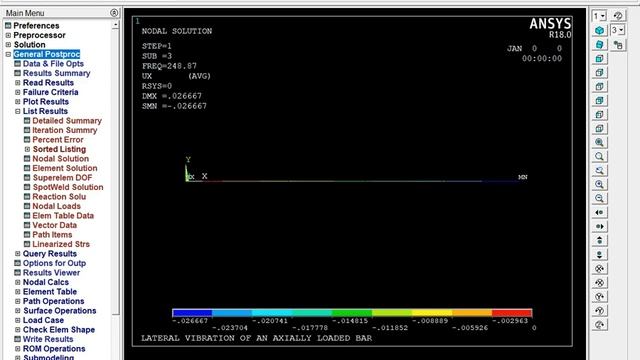Rotate model about screen Z
The image size is (640, 360).
pos(599,324)
